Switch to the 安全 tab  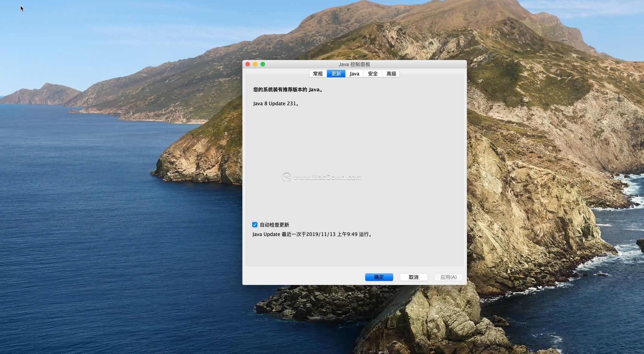(x=373, y=74)
